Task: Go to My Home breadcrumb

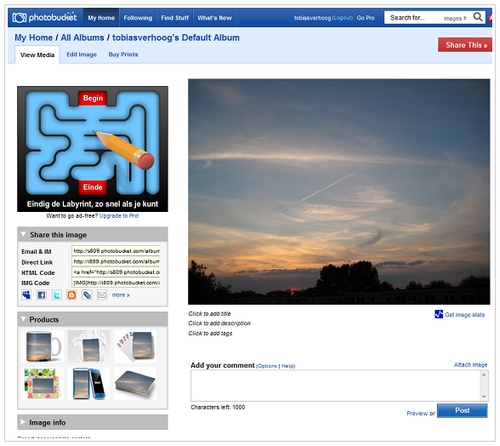Action: pos(33,38)
